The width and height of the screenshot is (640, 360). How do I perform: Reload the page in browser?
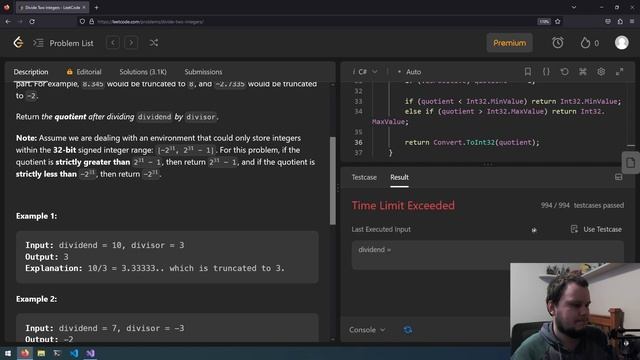coord(32,21)
